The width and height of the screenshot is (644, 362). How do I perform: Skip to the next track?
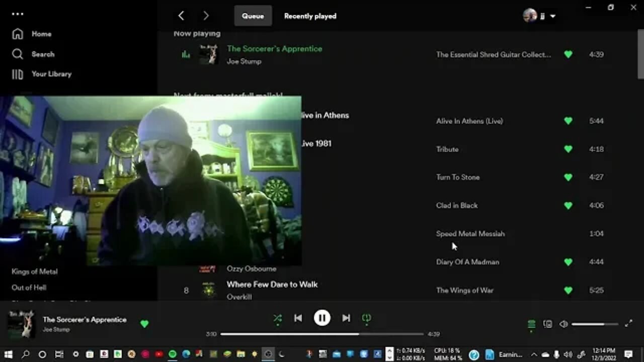tap(346, 318)
